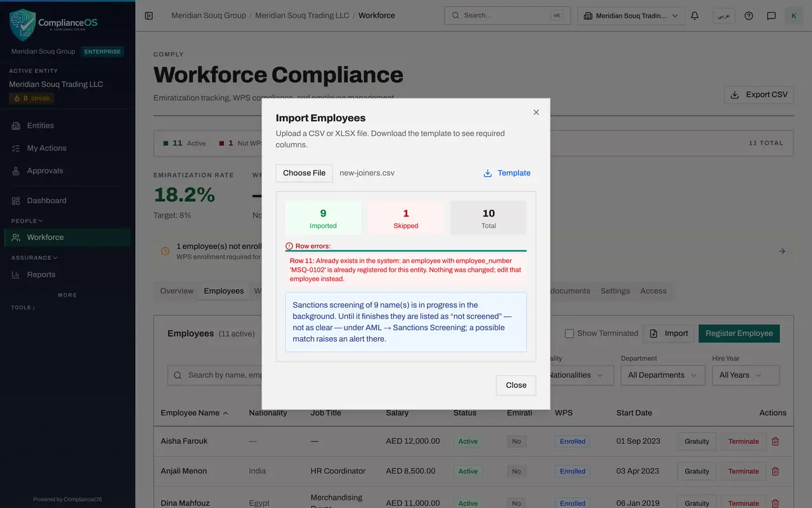
Task: Enable the Show Terminated checkbox
Action: point(570,333)
